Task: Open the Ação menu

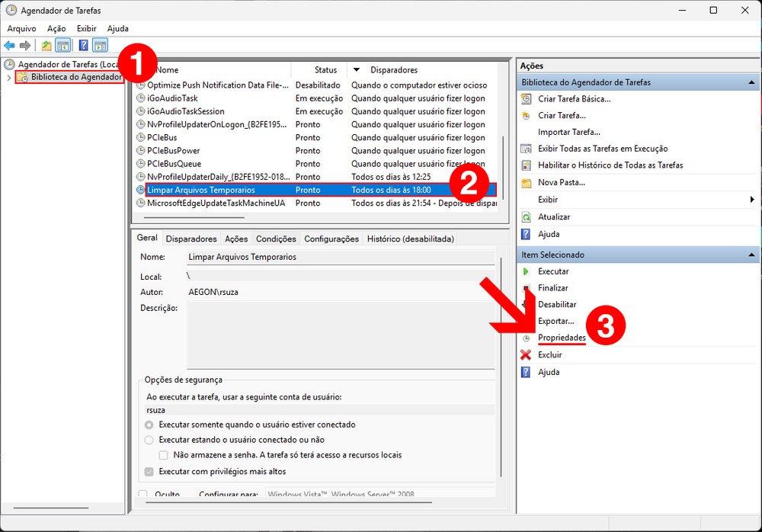Action: (x=56, y=28)
